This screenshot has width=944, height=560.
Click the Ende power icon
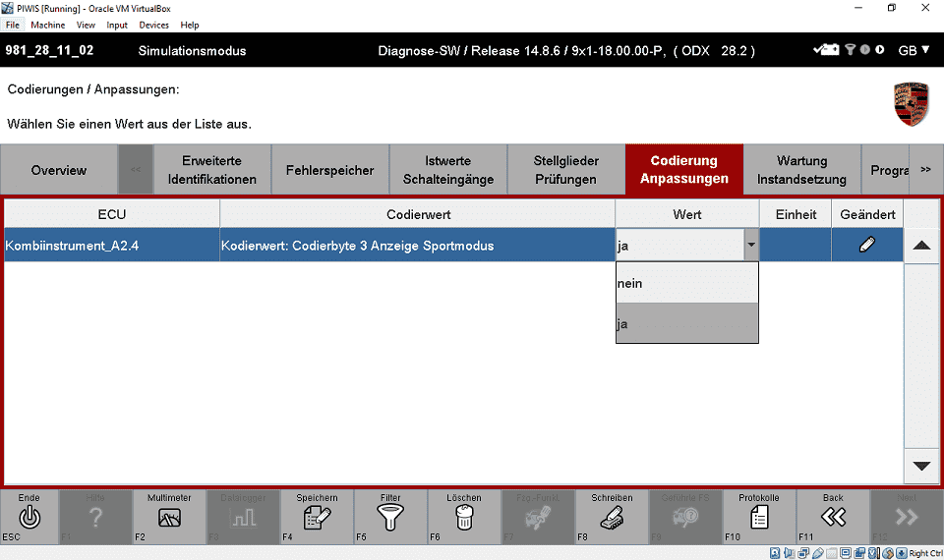(29, 518)
